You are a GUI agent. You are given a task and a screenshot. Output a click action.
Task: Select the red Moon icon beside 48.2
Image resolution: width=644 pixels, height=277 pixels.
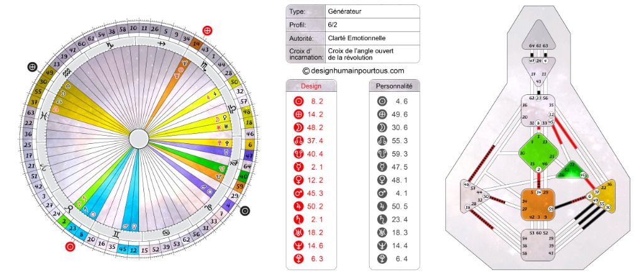click(x=298, y=129)
